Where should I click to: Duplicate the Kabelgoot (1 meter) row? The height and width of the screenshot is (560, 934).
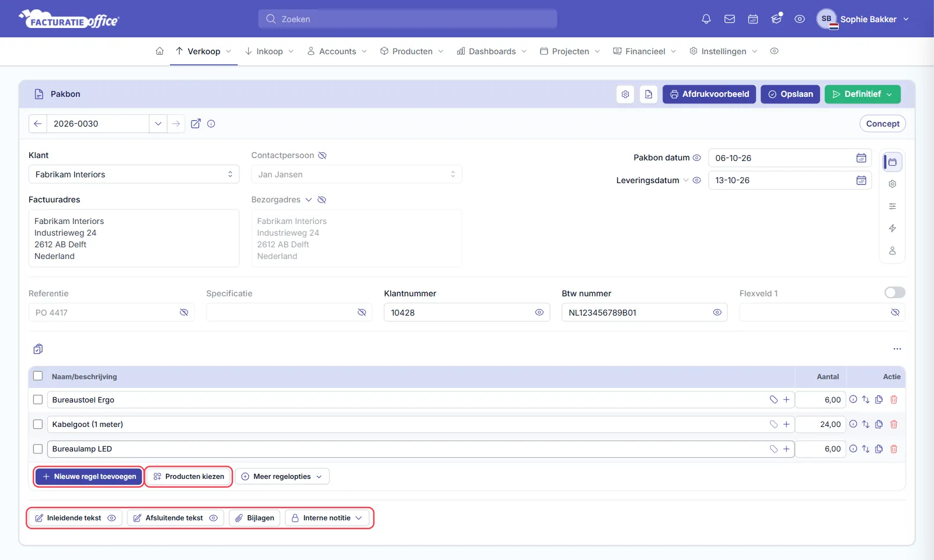(x=879, y=424)
